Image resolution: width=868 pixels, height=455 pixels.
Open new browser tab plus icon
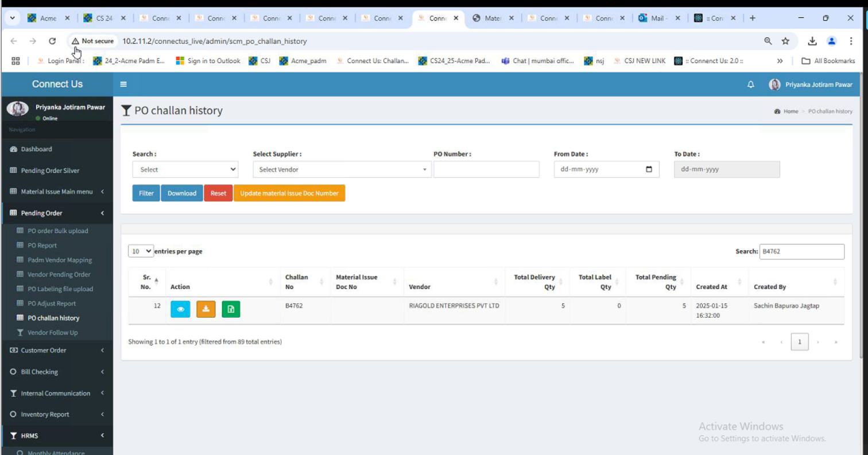click(x=753, y=18)
